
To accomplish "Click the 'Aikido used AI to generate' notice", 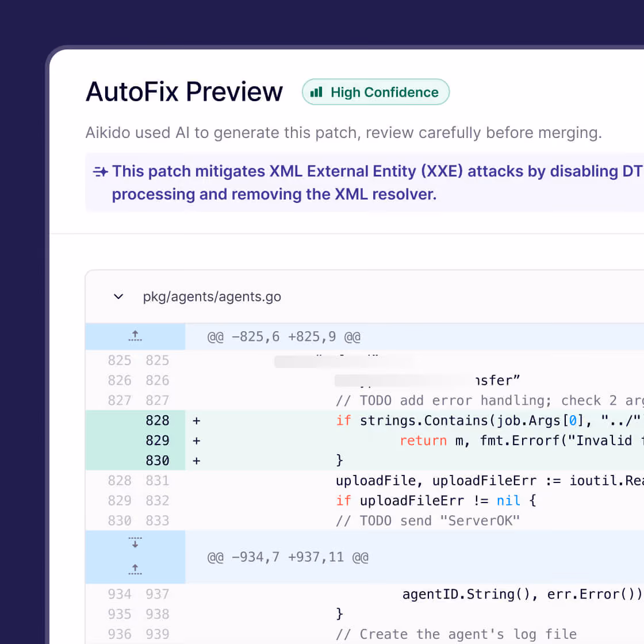I will (x=344, y=133).
